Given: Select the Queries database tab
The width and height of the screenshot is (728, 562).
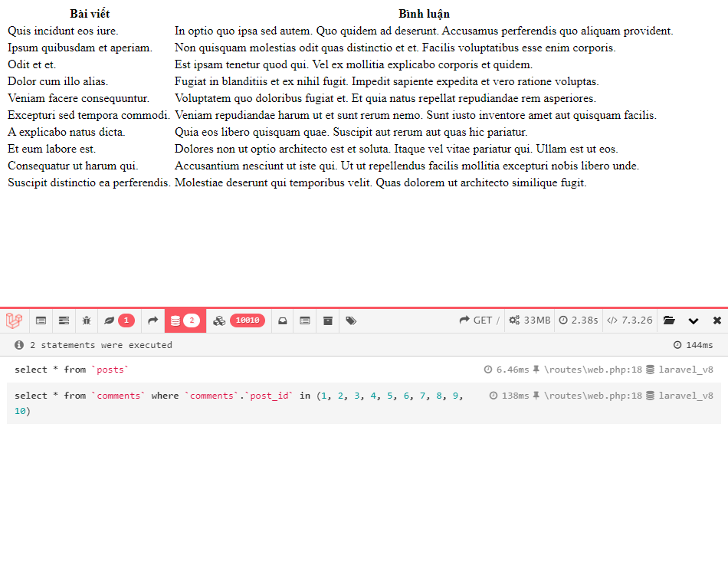Looking at the screenshot, I should click(185, 320).
